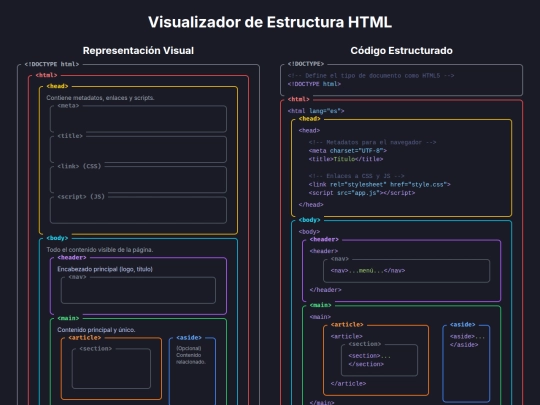Image resolution: width=540 pixels, height=405 pixels.
Task: Click text Todo el contenido visible de la página
Action: click(100, 250)
